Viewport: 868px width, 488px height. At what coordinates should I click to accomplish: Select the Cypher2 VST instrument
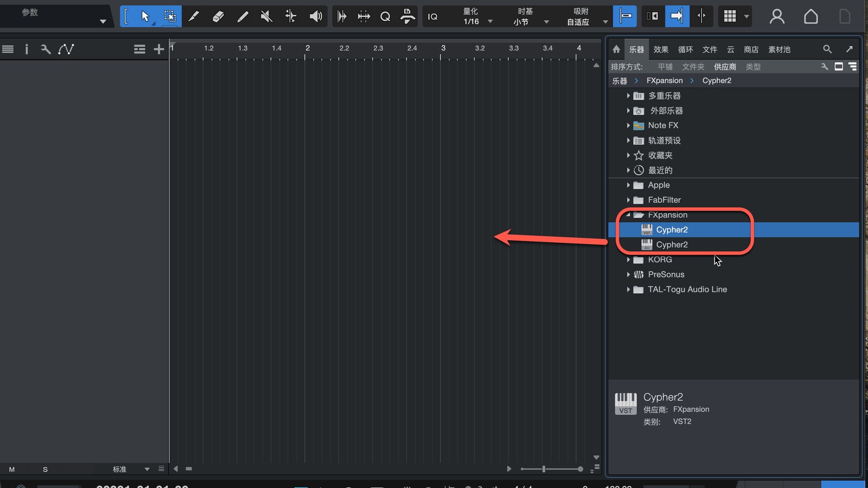click(x=733, y=230)
